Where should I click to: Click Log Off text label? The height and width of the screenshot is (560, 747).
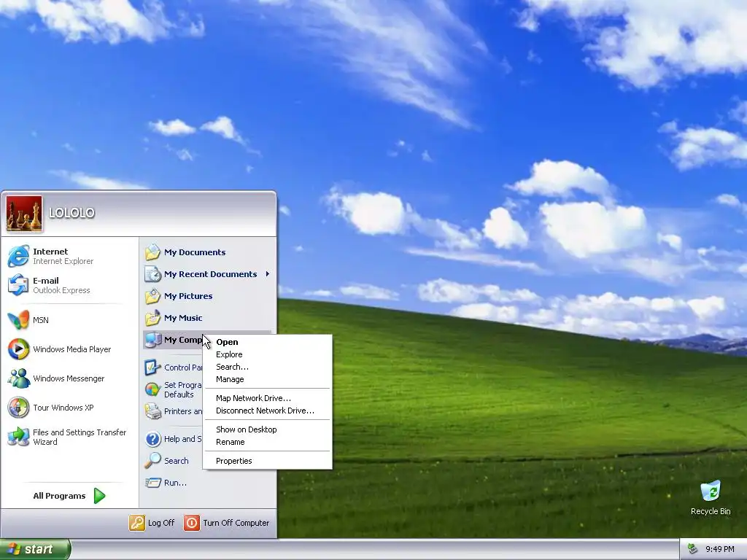tap(161, 523)
